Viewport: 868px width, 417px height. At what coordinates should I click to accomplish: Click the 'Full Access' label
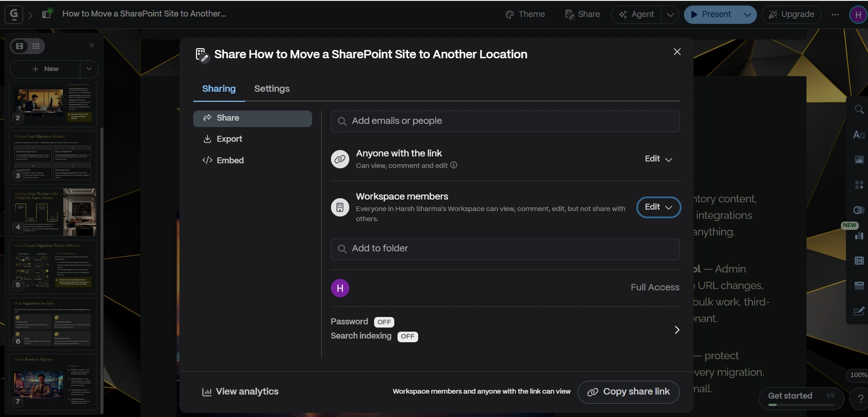pyautogui.click(x=655, y=288)
